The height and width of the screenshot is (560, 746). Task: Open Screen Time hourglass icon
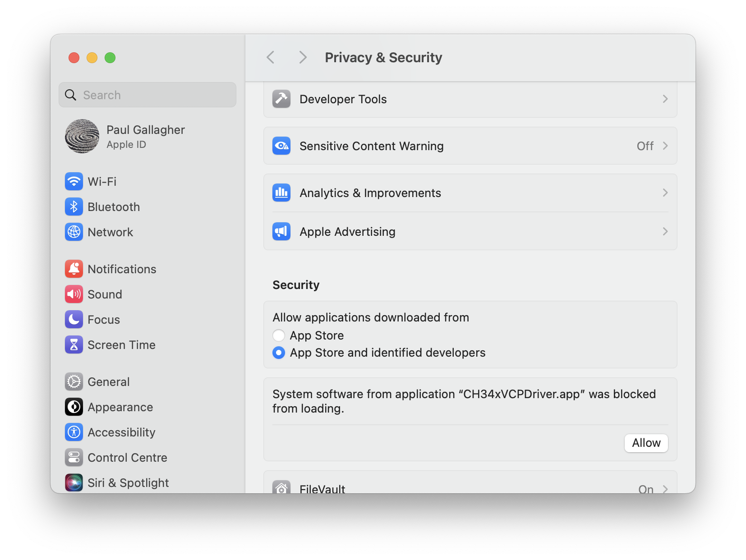click(74, 345)
